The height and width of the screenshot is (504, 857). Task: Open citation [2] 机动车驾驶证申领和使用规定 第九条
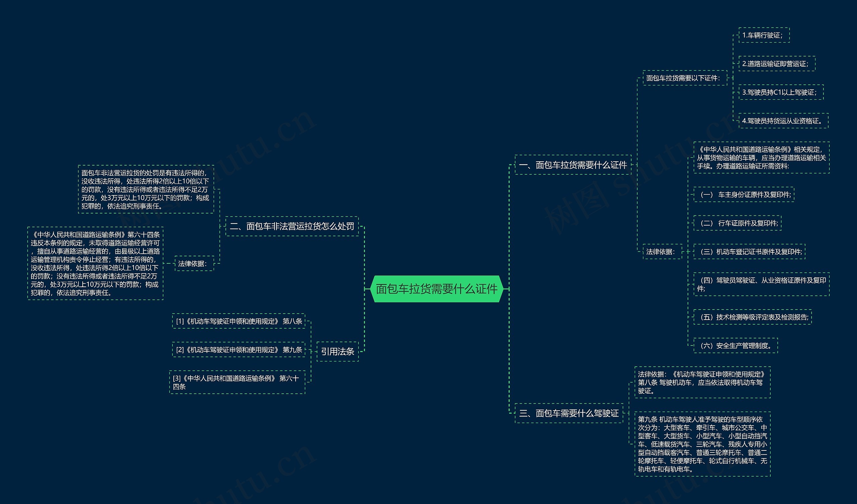[239, 350]
